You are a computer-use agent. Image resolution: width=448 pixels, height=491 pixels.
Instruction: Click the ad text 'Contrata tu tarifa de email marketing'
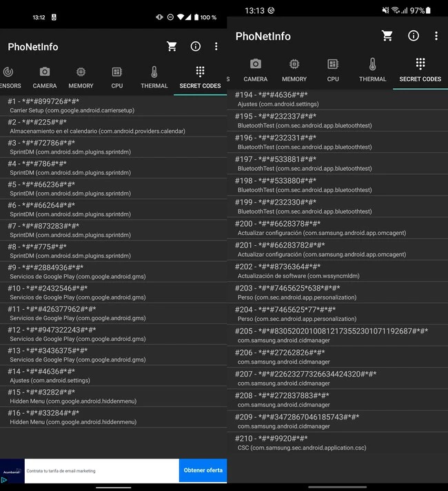61,470
